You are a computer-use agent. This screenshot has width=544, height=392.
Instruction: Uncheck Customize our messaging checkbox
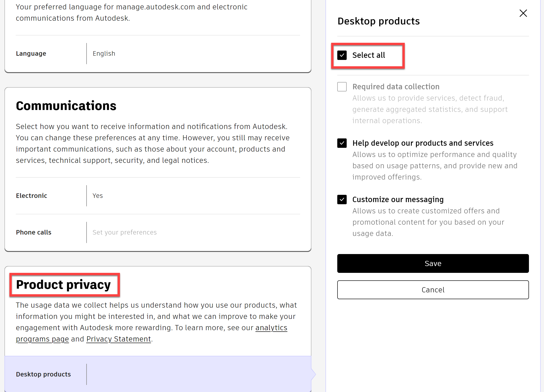point(342,199)
